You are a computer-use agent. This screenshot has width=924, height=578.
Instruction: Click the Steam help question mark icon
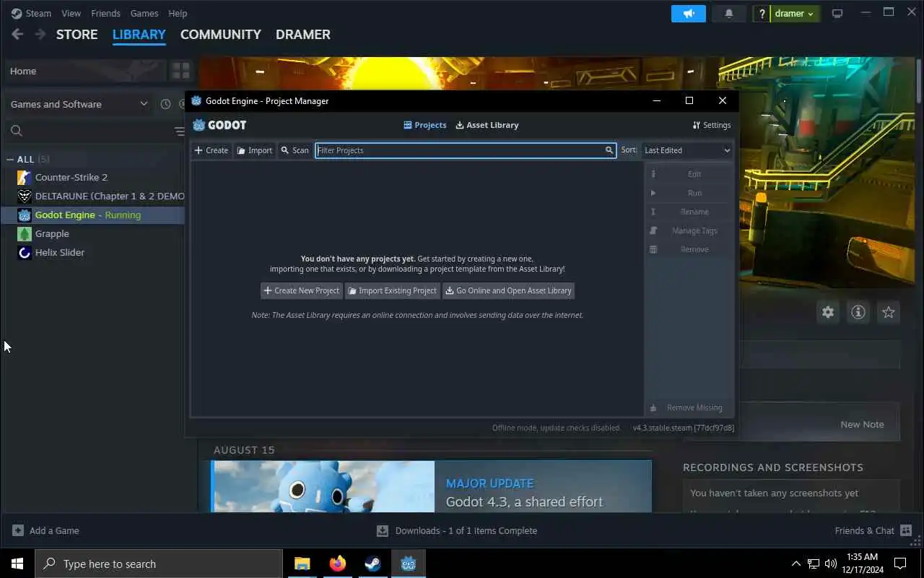761,14
